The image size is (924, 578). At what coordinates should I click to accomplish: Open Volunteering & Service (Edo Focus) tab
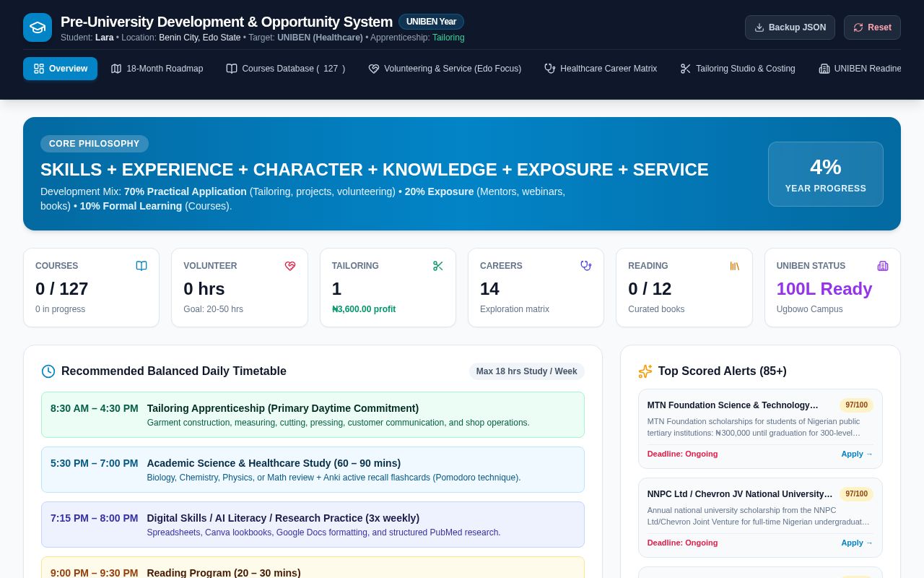click(x=445, y=69)
